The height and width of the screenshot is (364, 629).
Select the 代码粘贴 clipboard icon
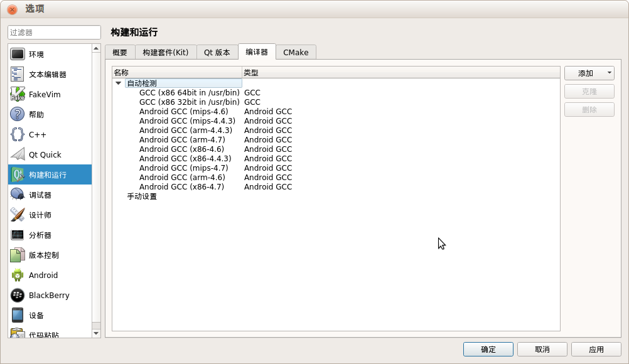[x=17, y=333]
